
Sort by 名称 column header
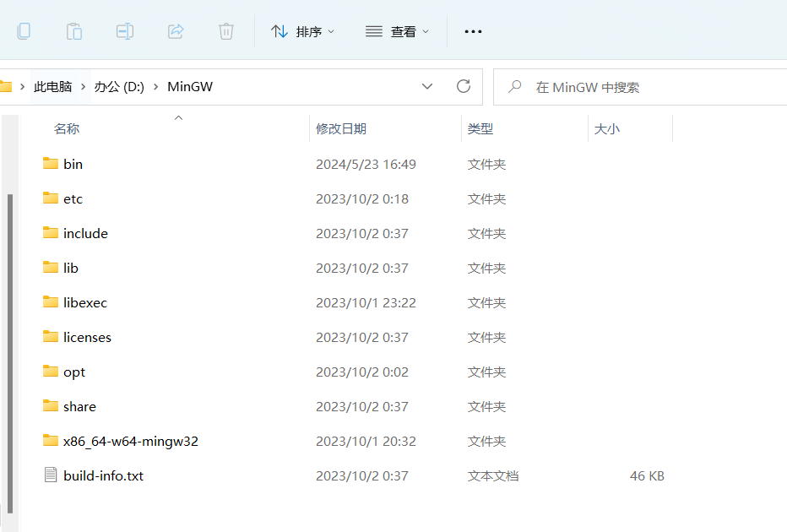(67, 129)
